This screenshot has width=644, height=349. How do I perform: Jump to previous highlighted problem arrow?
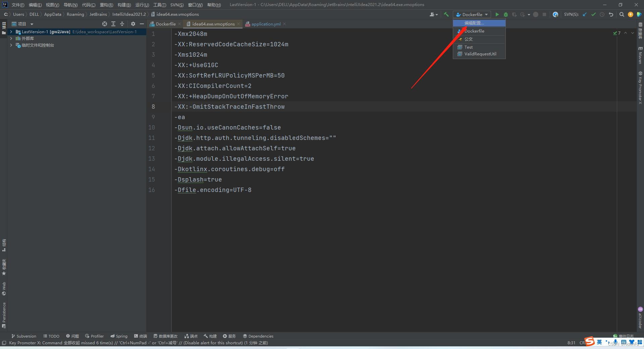[625, 33]
